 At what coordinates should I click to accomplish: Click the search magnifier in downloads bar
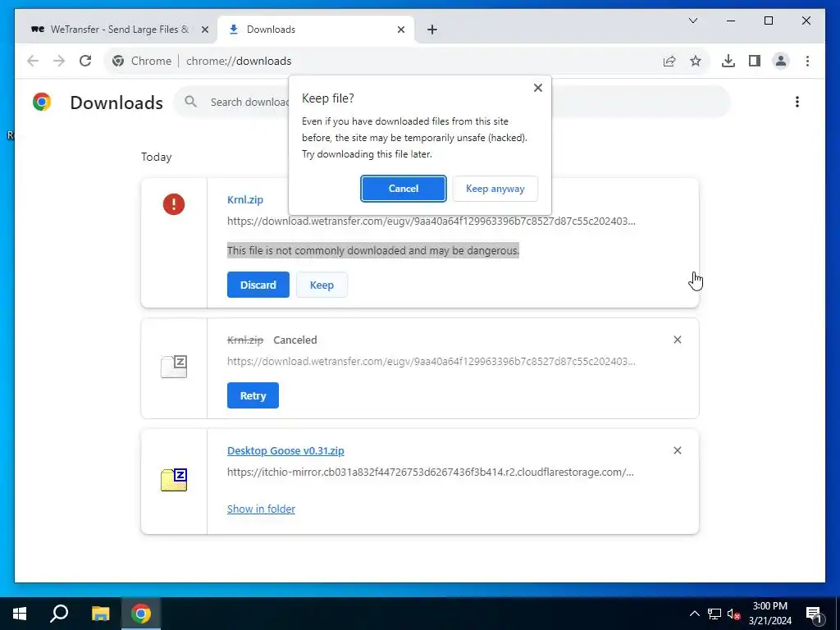190,101
